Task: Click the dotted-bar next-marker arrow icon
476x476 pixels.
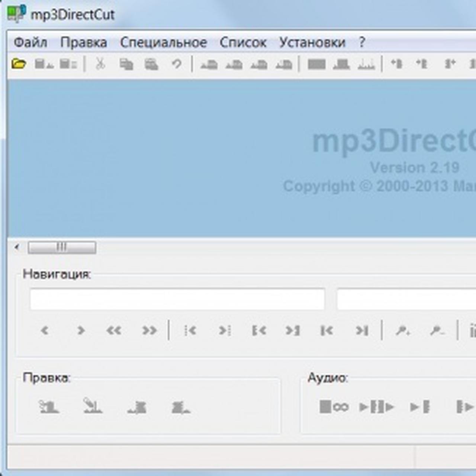Action: click(x=225, y=330)
